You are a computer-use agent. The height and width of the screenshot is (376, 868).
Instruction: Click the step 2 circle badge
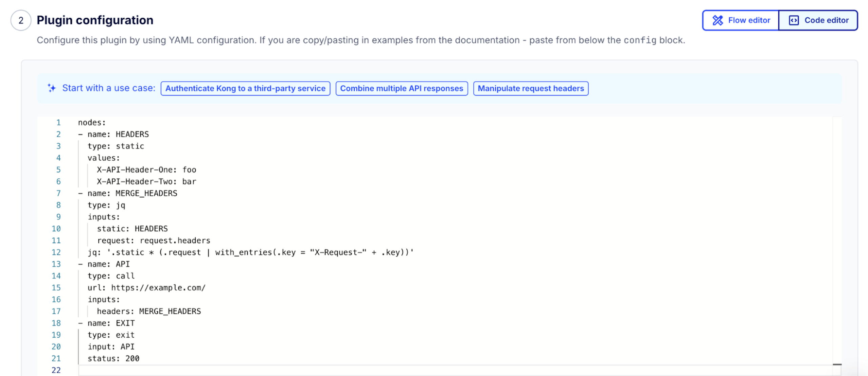pyautogui.click(x=21, y=20)
